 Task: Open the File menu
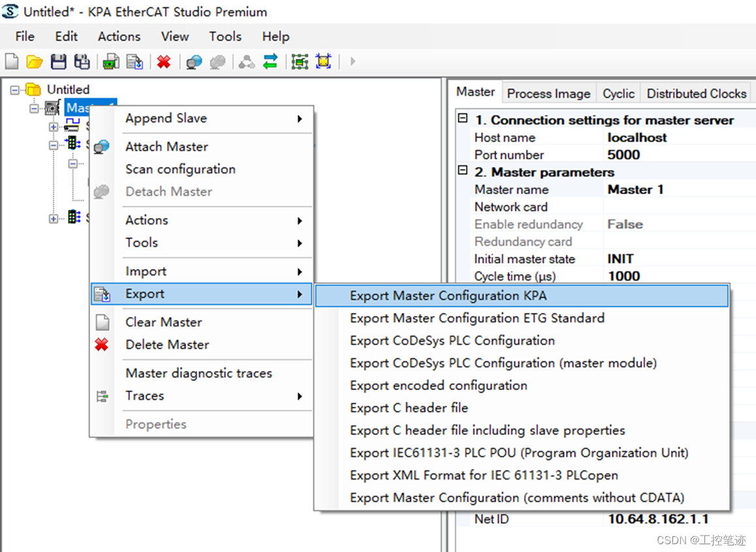coord(25,37)
